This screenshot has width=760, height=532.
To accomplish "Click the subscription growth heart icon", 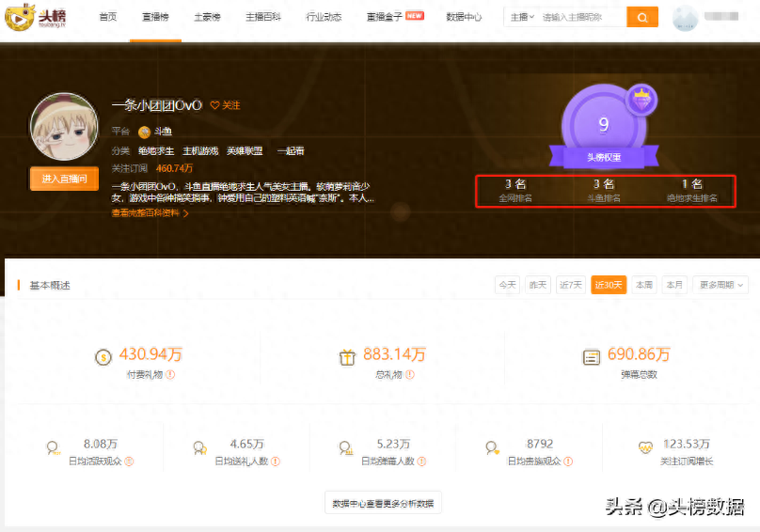I will click(x=645, y=448).
